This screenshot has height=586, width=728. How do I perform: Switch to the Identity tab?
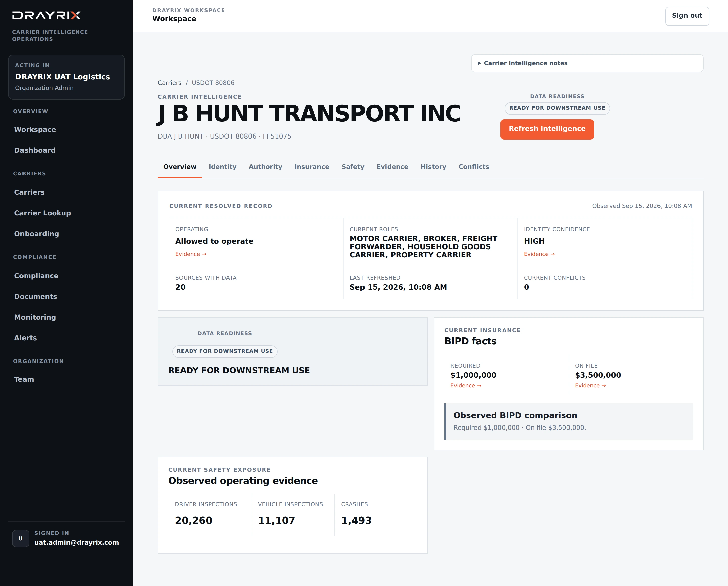[x=222, y=167]
